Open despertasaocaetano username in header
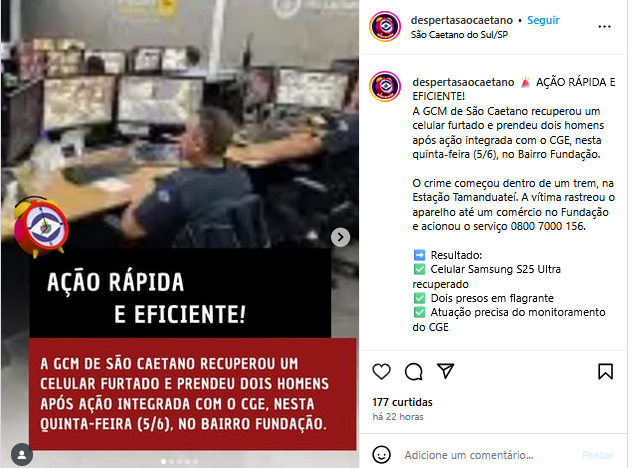Viewport: 635px width, 468px height. click(462, 20)
